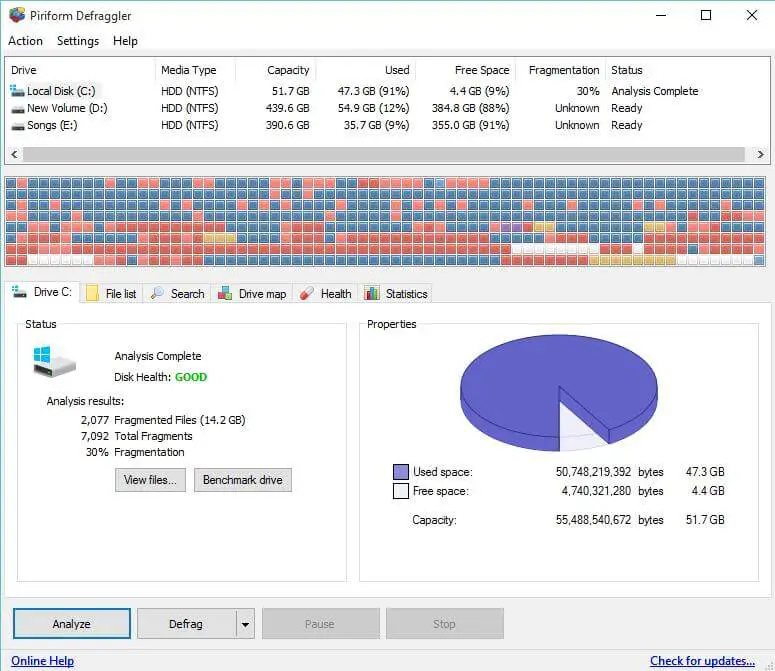Viewport: 775px width, 671px height.
Task: Click the Defraggler app icon in title bar
Action: click(x=17, y=15)
